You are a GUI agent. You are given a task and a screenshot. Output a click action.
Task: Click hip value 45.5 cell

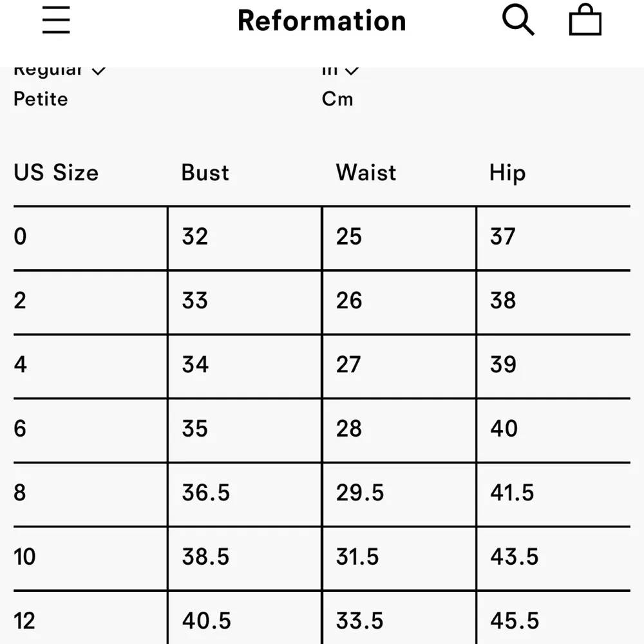tap(514, 620)
